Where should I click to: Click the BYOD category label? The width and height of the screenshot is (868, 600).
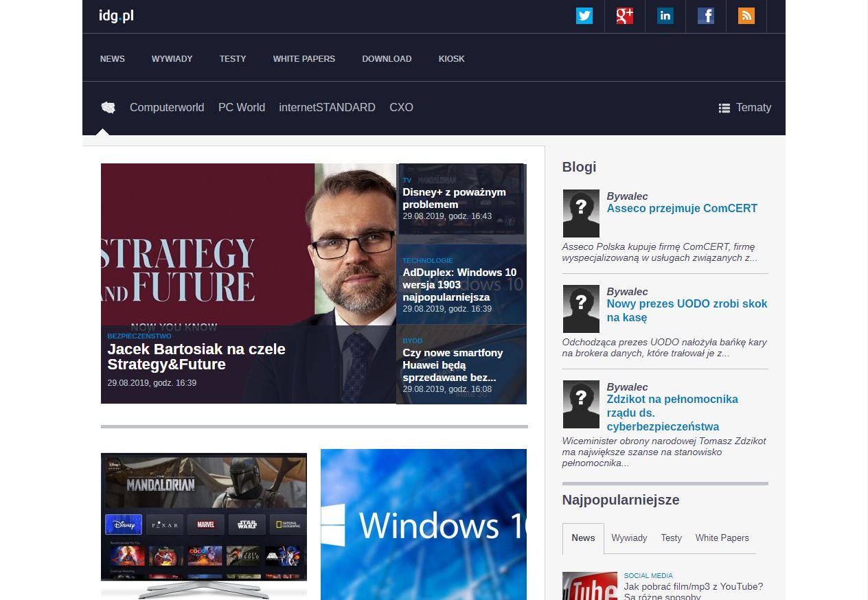coord(413,341)
